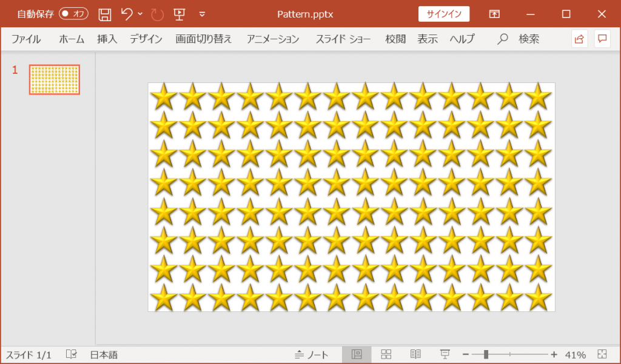
Task: Start Slide Show from status bar icon
Action: coord(445,354)
